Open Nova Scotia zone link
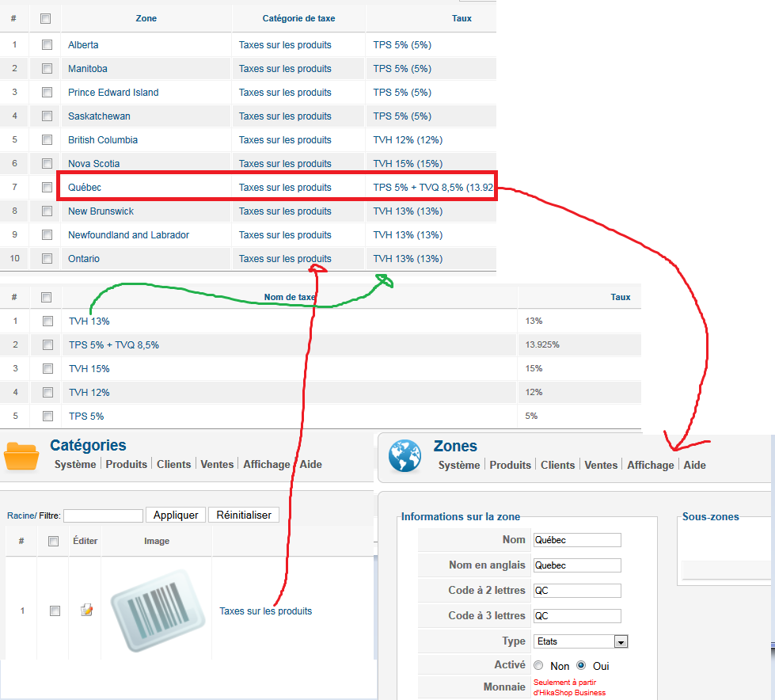Screen dimensions: 775x700 point(94,164)
